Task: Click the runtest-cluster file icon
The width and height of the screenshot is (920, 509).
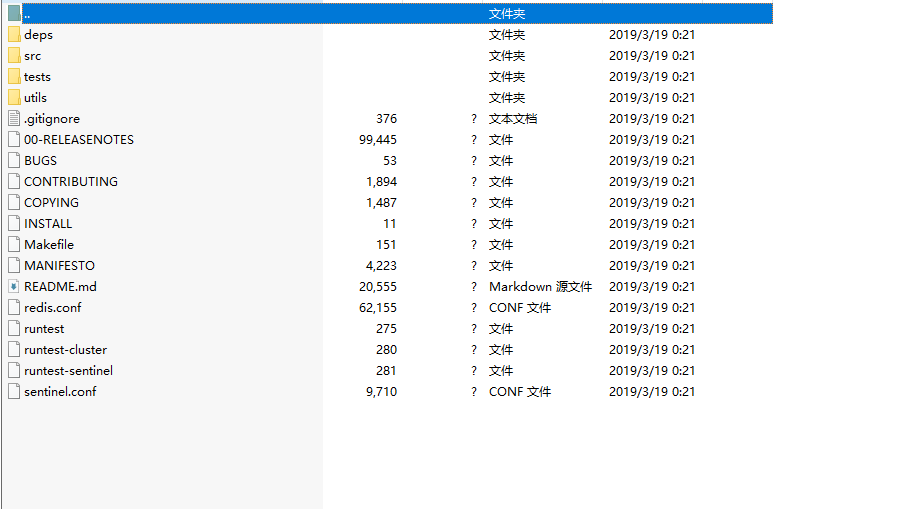Action: [x=14, y=350]
